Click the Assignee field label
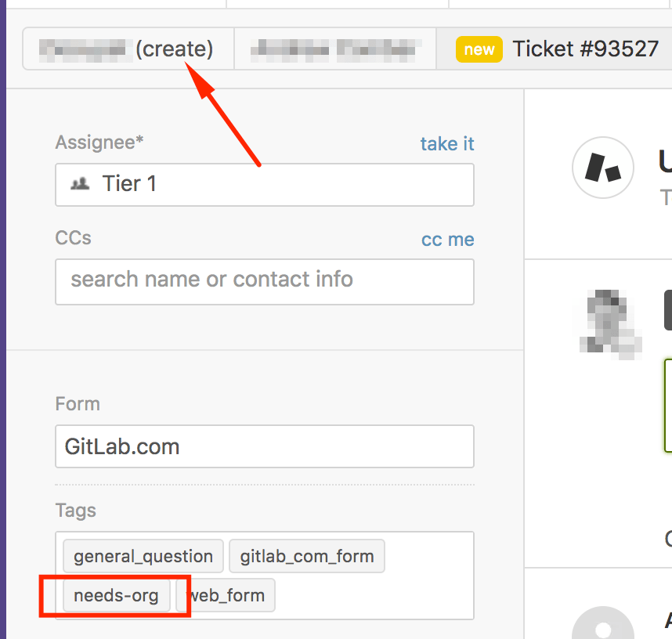 [x=99, y=143]
